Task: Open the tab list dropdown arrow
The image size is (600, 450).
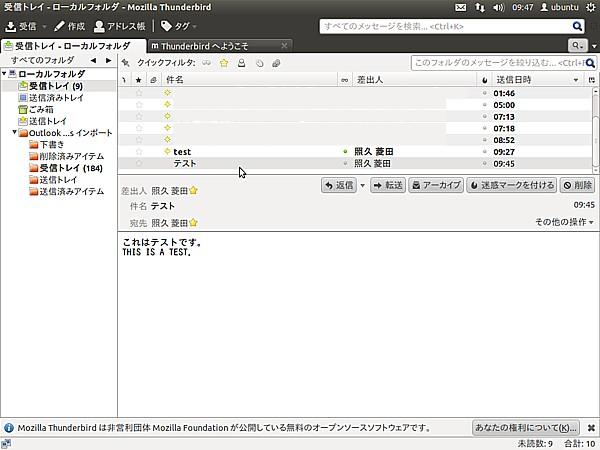Action: click(594, 46)
